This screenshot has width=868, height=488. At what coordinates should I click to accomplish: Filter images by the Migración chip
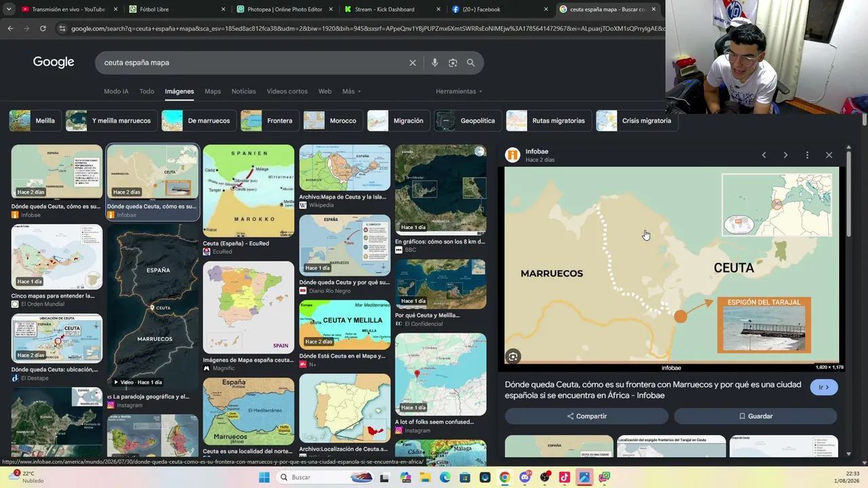[399, 121]
